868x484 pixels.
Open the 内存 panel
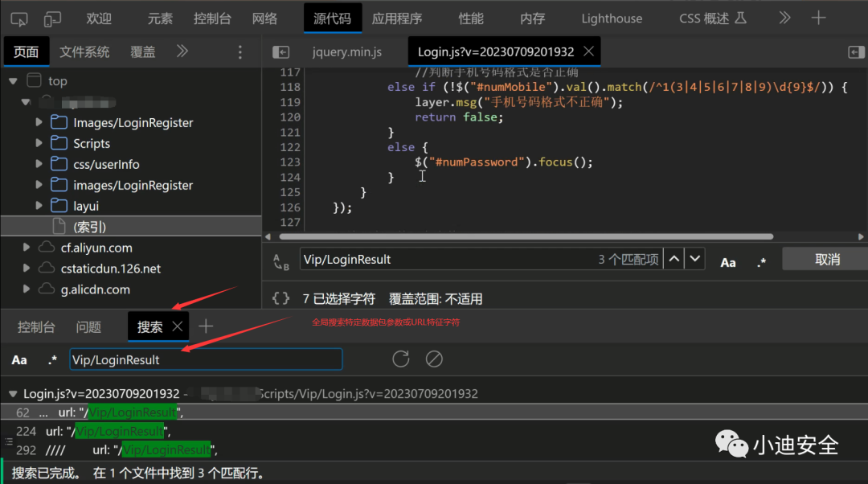point(533,18)
